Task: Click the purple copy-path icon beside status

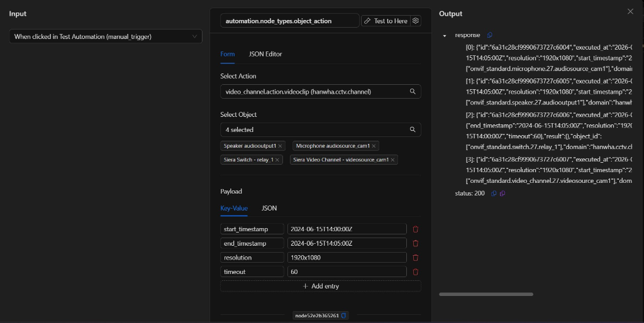Action: tap(502, 194)
